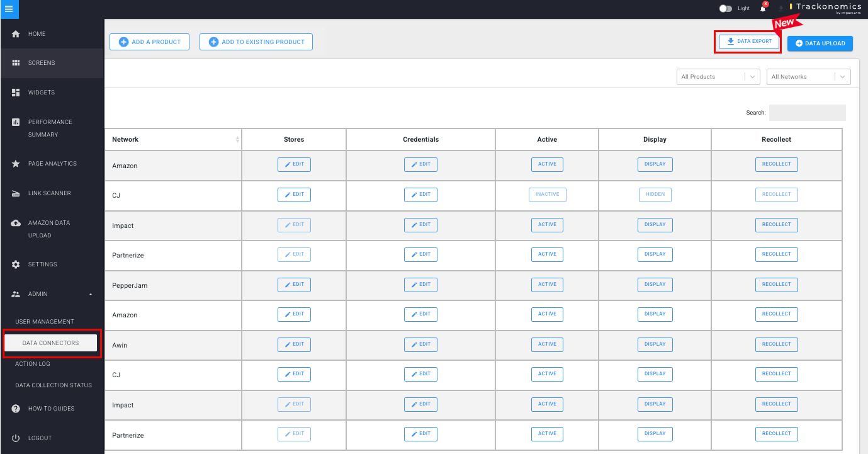Click the Widgets sidebar icon
The width and height of the screenshot is (868, 454).
(16, 93)
